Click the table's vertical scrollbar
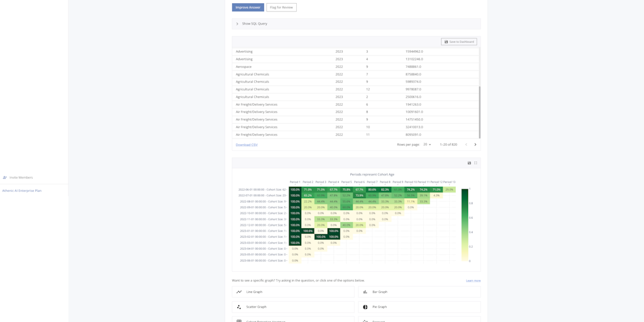Screen dimensions: 644x322 point(479,112)
